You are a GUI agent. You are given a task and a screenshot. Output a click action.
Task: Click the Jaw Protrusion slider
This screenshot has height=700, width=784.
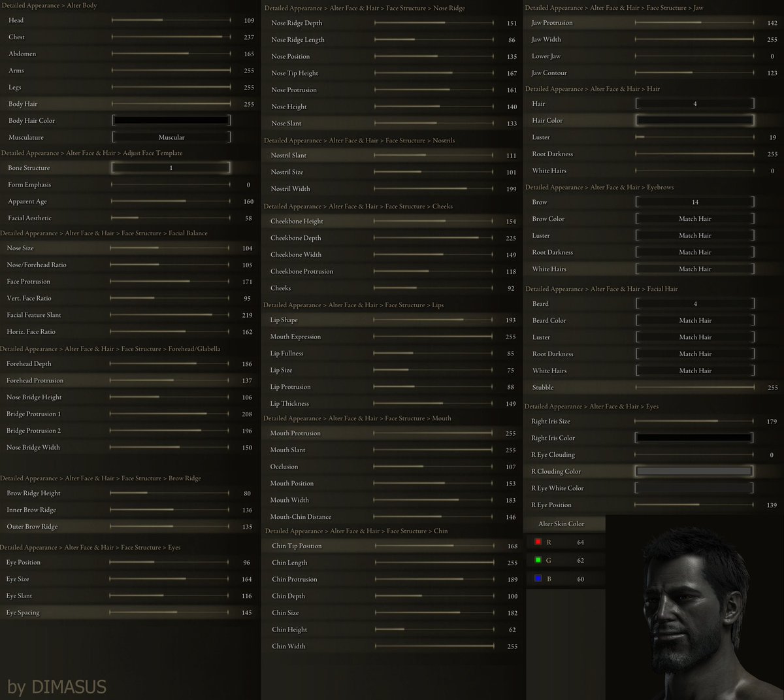click(x=694, y=23)
